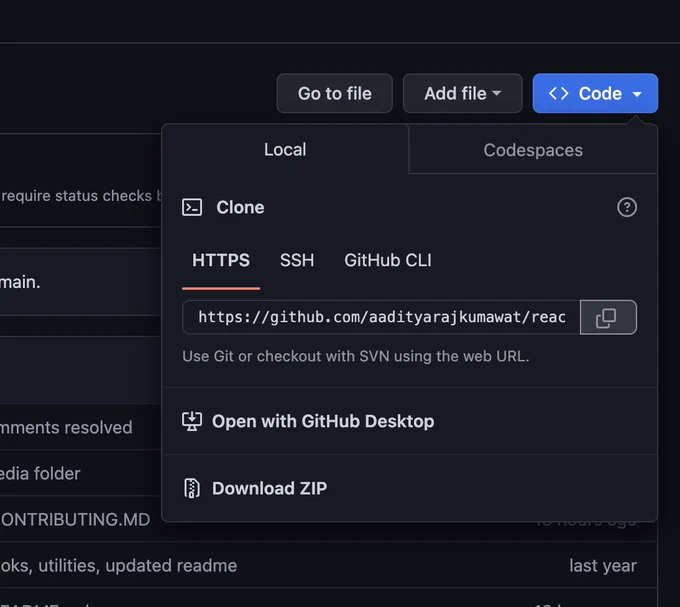Screen dimensions: 680x607
Task: Click the angle brackets icon on Code button
Action: [x=559, y=93]
